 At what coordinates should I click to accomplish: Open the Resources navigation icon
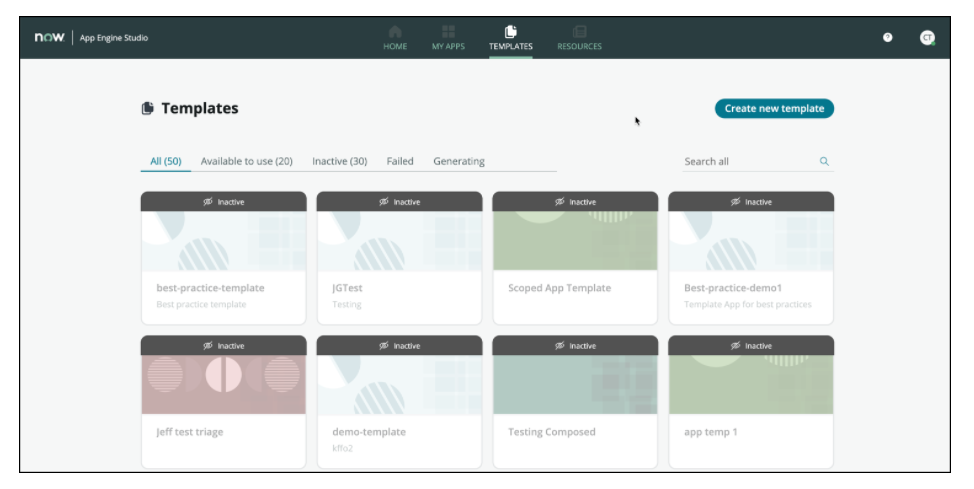(x=579, y=32)
